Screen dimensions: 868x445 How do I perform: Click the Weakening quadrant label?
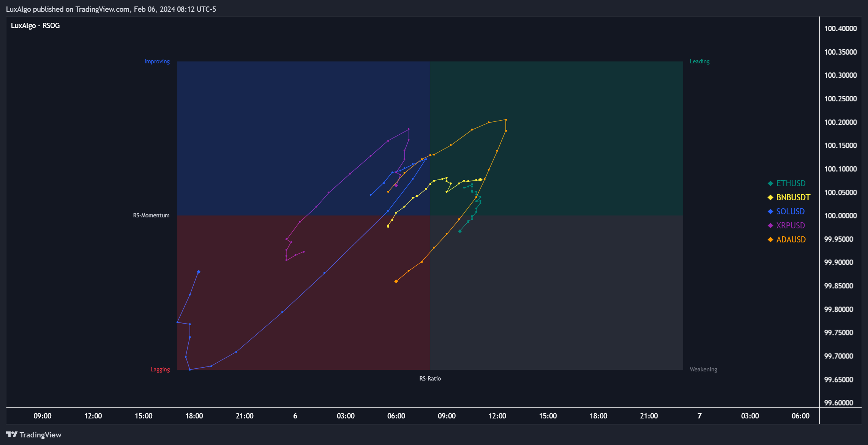point(704,370)
